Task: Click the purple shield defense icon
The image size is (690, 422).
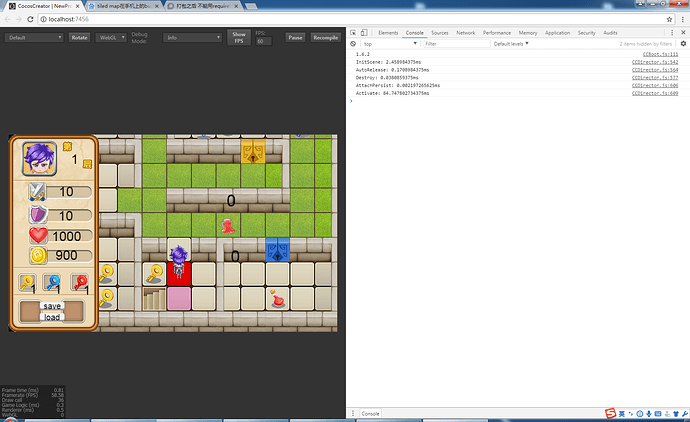Action: (x=38, y=215)
